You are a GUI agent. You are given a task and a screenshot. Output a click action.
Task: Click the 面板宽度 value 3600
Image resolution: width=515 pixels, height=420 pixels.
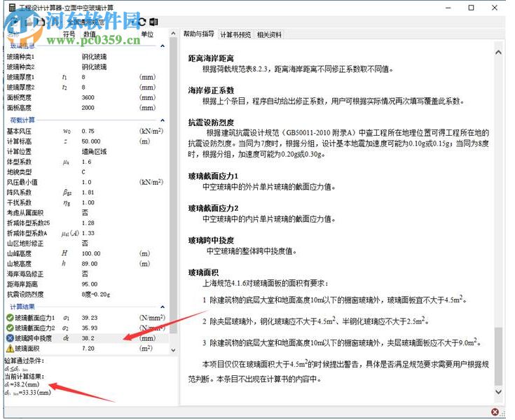(88, 97)
